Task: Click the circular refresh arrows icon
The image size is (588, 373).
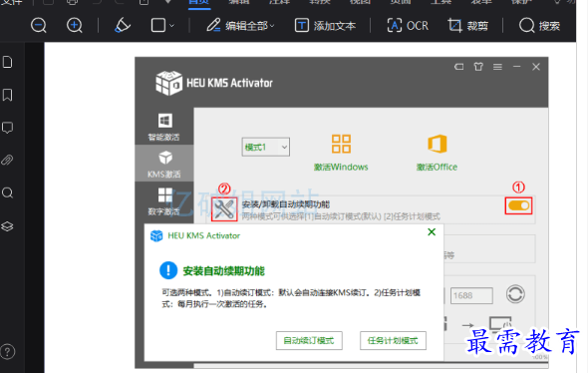Action: pyautogui.click(x=515, y=294)
